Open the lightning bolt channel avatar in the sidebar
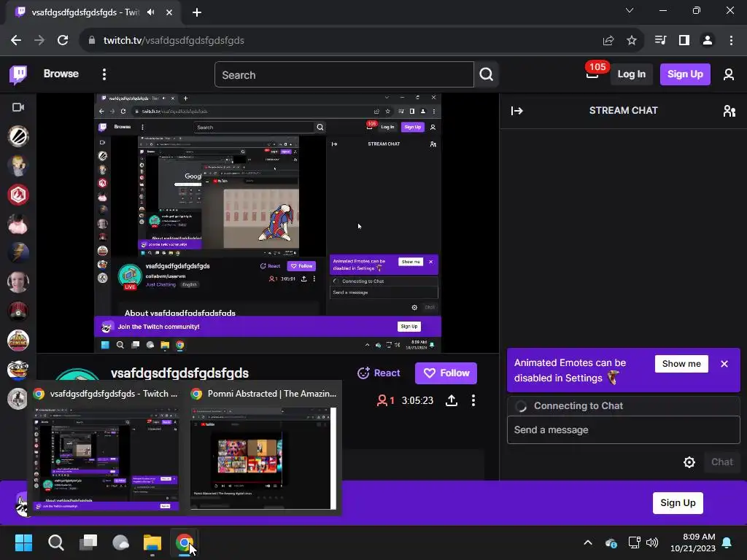 click(x=18, y=253)
